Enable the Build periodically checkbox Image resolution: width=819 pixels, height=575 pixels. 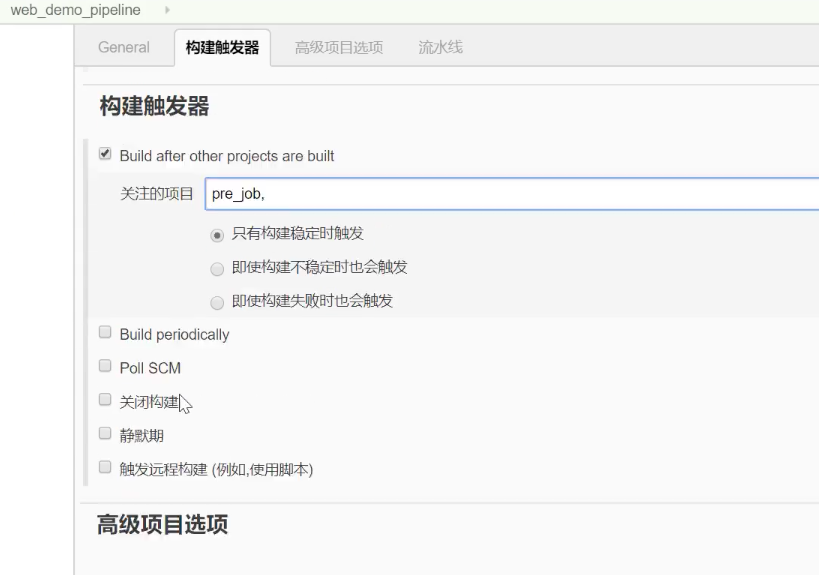[x=105, y=332]
